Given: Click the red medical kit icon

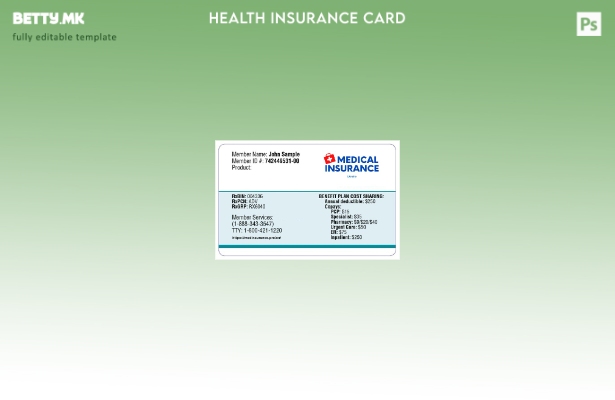Looking at the screenshot, I should (x=329, y=160).
